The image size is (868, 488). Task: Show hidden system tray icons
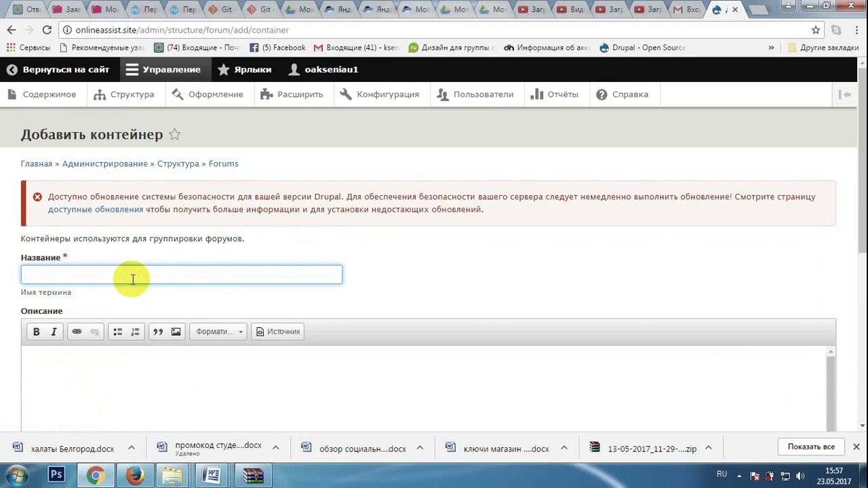click(739, 476)
